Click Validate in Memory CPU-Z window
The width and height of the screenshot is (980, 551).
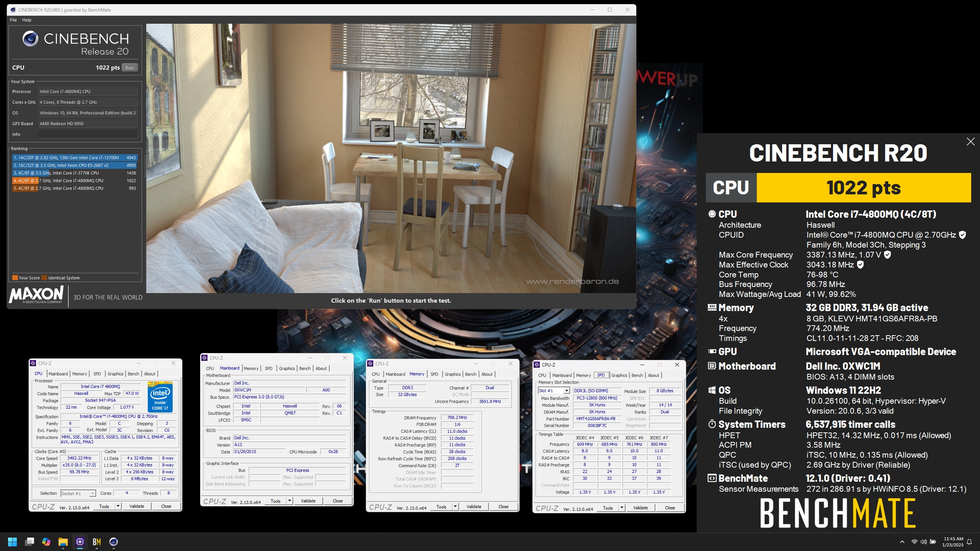pyautogui.click(x=474, y=507)
